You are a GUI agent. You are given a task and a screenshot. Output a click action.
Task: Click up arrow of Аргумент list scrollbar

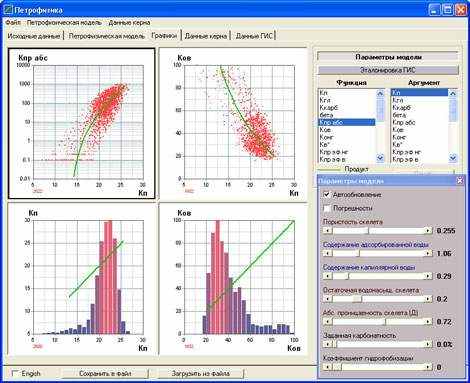[453, 93]
